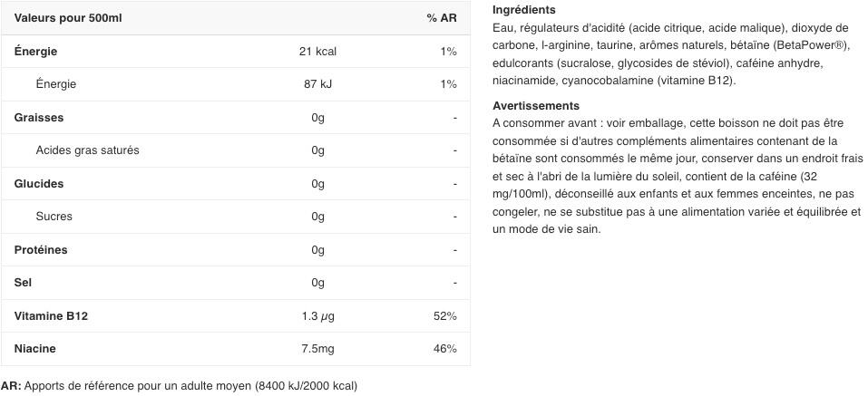This screenshot has height=396, width=868.
Task: Click the '52%' reference intake value
Action: [445, 316]
